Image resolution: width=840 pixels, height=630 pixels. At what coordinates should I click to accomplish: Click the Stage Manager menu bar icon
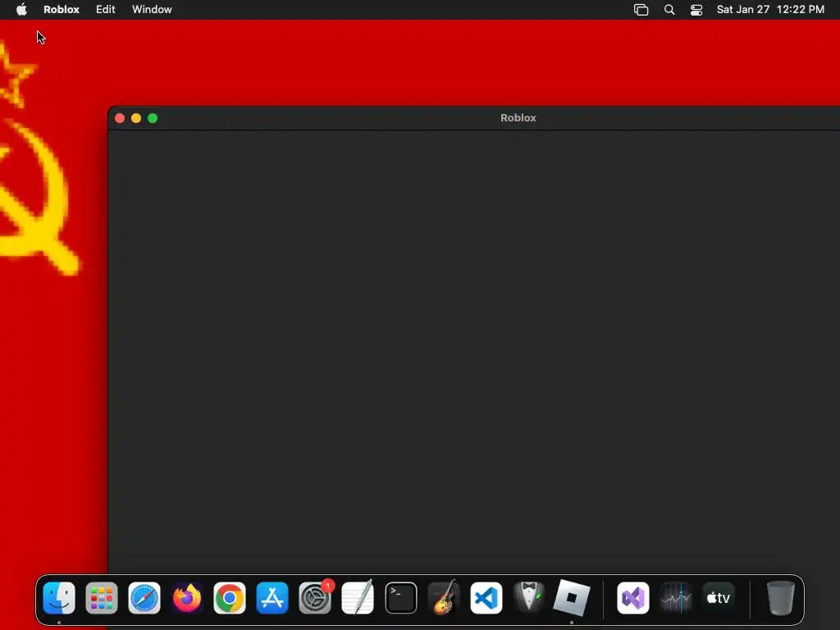pyautogui.click(x=641, y=9)
